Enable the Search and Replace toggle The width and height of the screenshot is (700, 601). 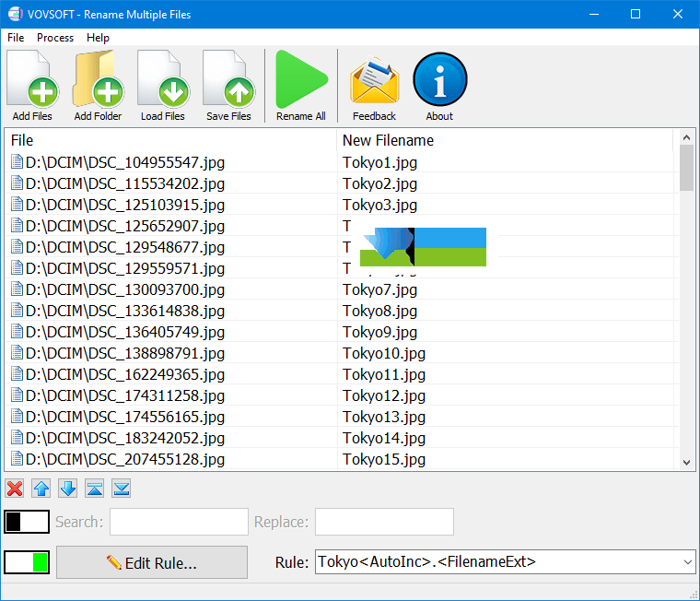(x=27, y=522)
